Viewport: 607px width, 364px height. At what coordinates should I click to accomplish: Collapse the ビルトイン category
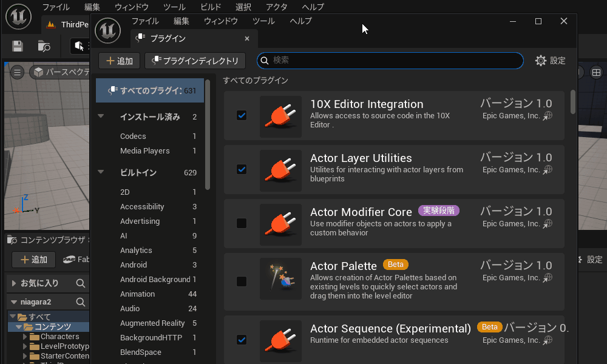pyautogui.click(x=101, y=172)
